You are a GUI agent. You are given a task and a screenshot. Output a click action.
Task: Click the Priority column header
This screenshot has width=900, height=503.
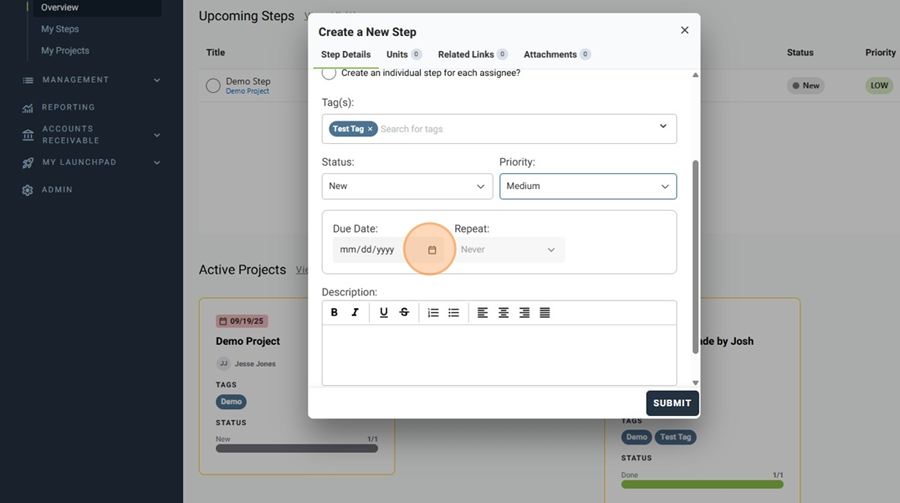(x=880, y=52)
